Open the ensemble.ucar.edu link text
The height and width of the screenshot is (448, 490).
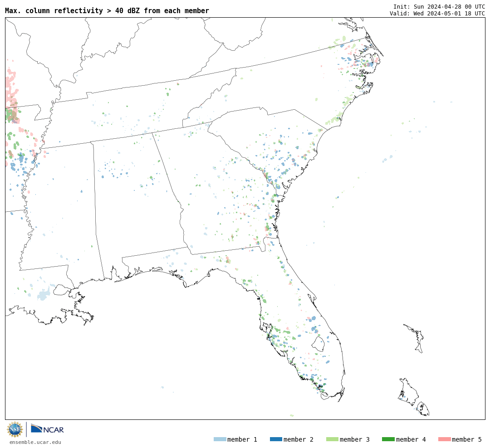(x=35, y=442)
